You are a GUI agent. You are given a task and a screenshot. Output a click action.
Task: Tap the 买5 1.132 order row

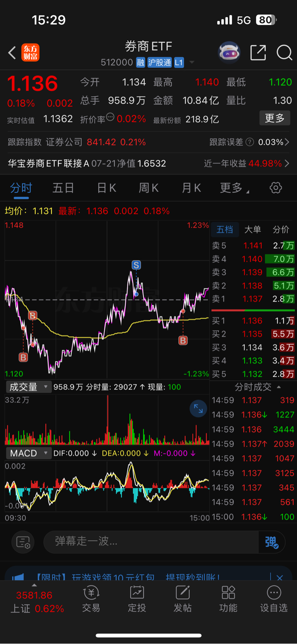(x=253, y=374)
